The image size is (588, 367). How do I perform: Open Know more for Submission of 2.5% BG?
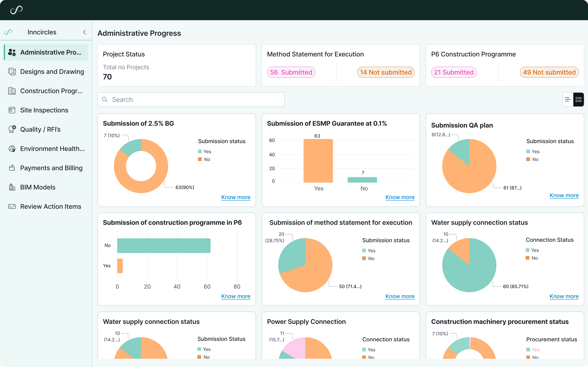pyautogui.click(x=236, y=197)
